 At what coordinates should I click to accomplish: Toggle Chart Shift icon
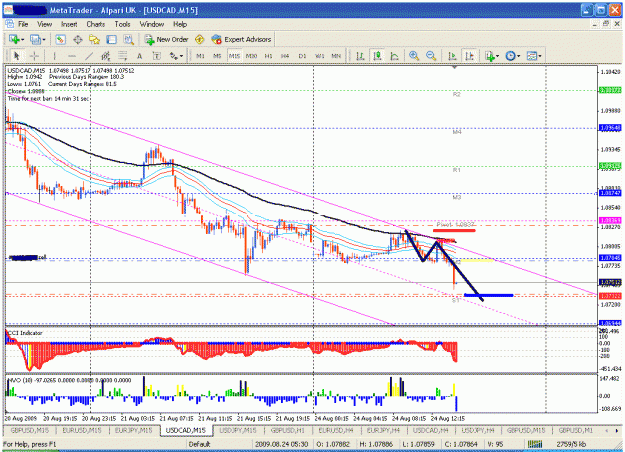(x=470, y=56)
